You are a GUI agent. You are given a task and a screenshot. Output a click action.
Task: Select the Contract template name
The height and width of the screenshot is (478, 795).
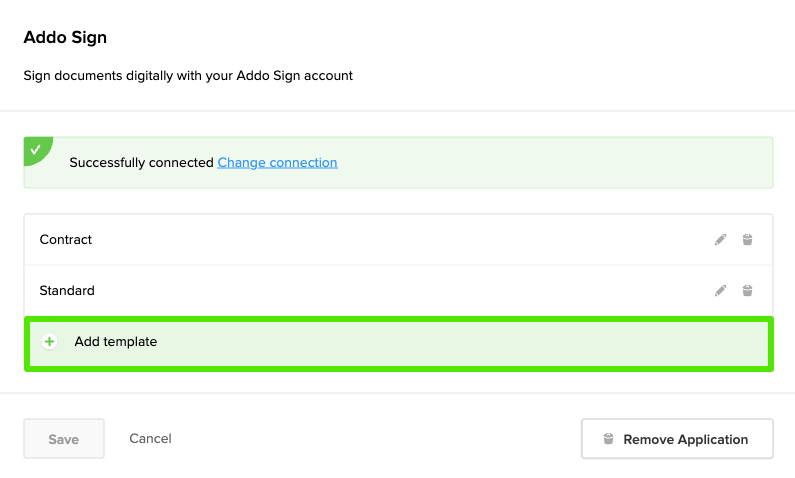[x=66, y=240]
